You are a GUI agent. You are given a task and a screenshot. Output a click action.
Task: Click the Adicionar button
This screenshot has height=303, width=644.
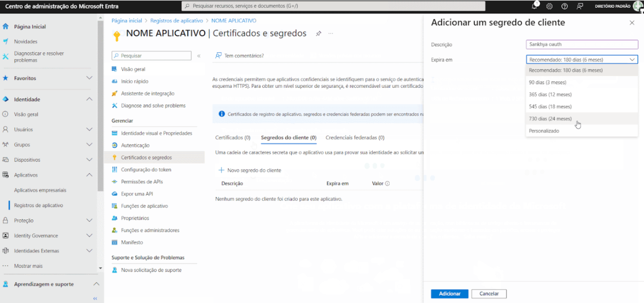(x=450, y=294)
